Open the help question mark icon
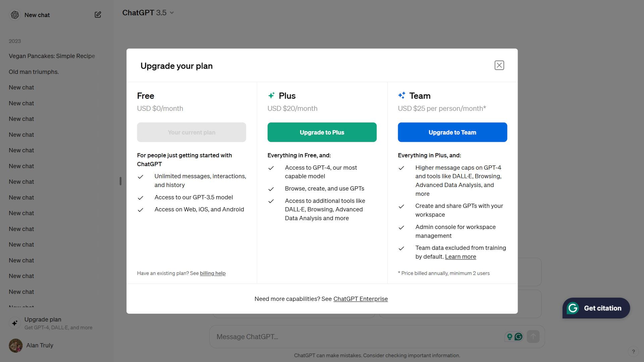This screenshot has height=362, width=644. click(634, 352)
